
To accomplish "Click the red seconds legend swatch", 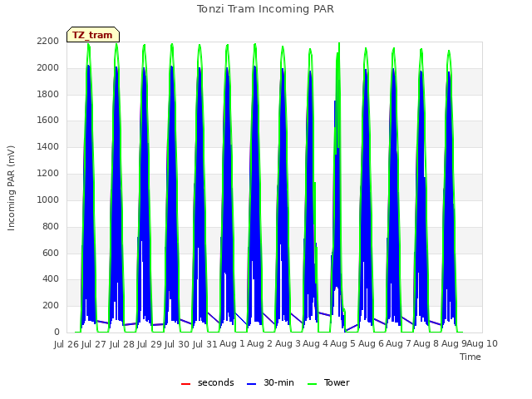I will [x=185, y=384].
